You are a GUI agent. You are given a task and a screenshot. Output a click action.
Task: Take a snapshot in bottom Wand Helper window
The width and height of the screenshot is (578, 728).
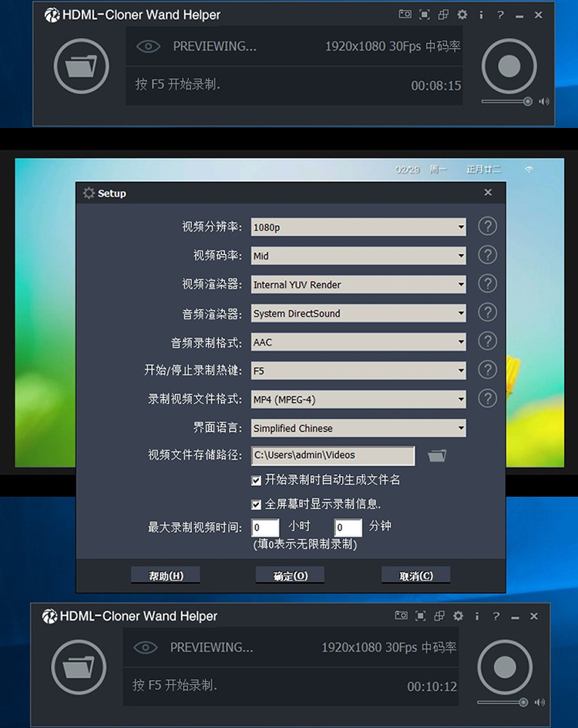point(402,615)
